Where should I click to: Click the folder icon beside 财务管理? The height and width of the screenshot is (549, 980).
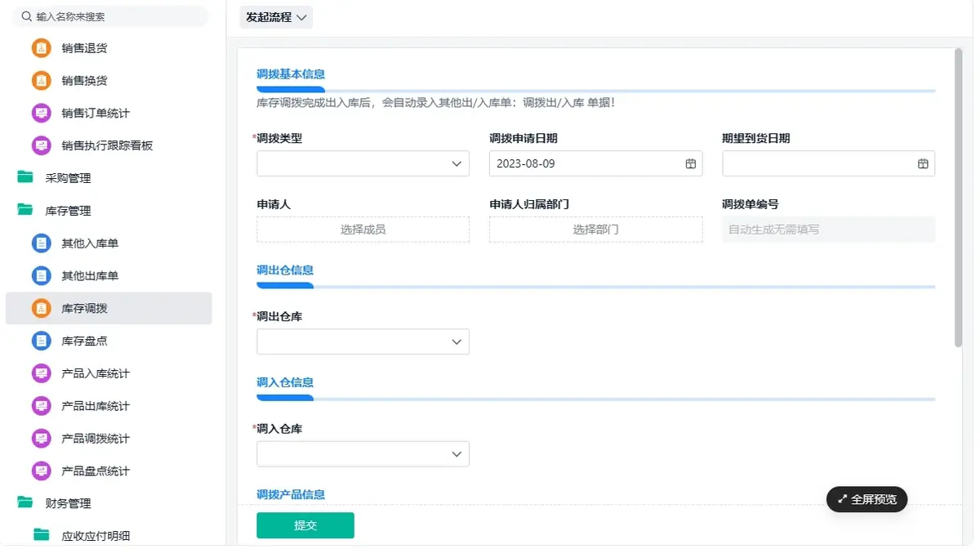(x=25, y=503)
